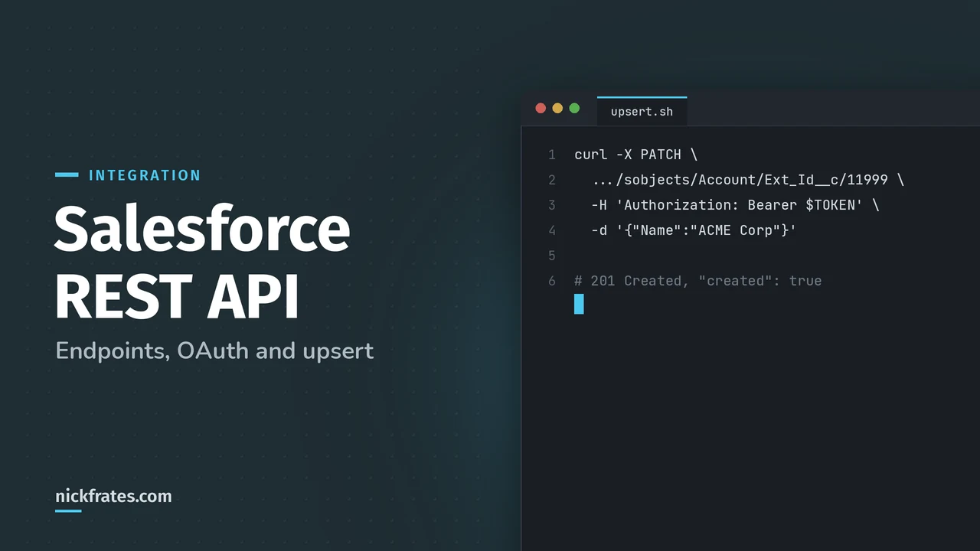980x551 pixels.
Task: Click the "-H 'Authorization: Bearer $TOKEN' \" line
Action: [x=735, y=205]
